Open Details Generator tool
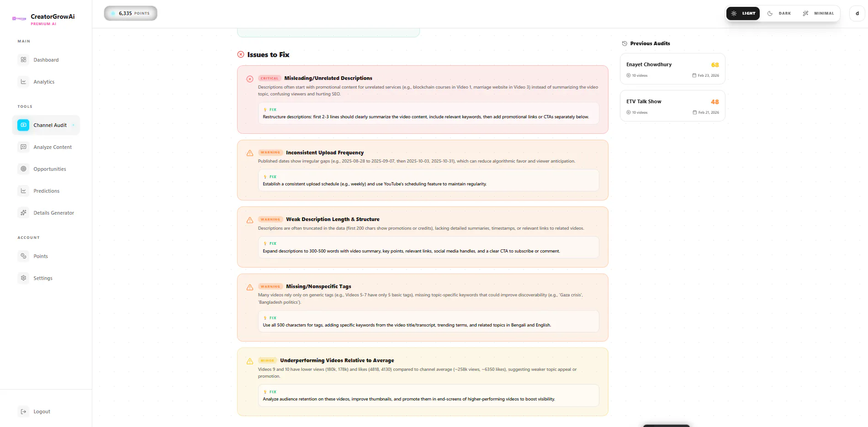The width and height of the screenshot is (868, 427). pyautogui.click(x=46, y=213)
